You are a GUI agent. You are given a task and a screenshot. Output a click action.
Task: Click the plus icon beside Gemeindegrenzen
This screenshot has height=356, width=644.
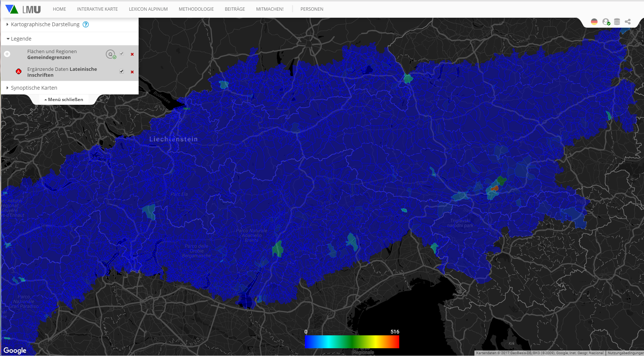[x=7, y=54]
